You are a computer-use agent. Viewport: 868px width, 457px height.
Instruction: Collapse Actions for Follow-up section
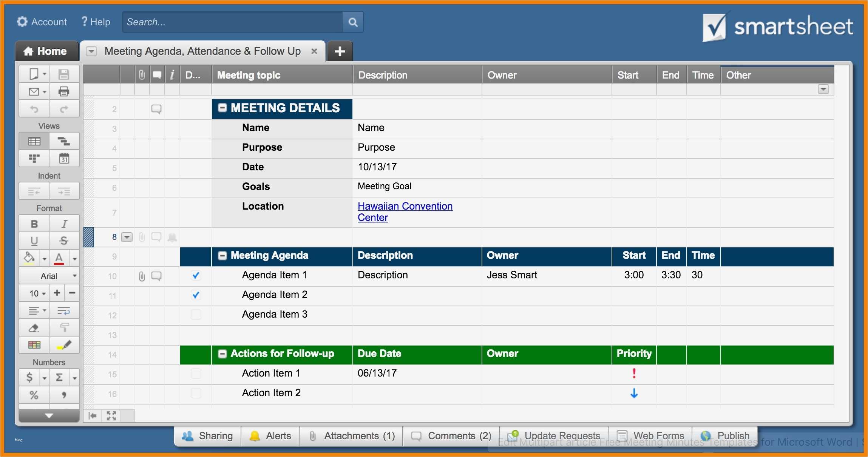pyautogui.click(x=222, y=354)
